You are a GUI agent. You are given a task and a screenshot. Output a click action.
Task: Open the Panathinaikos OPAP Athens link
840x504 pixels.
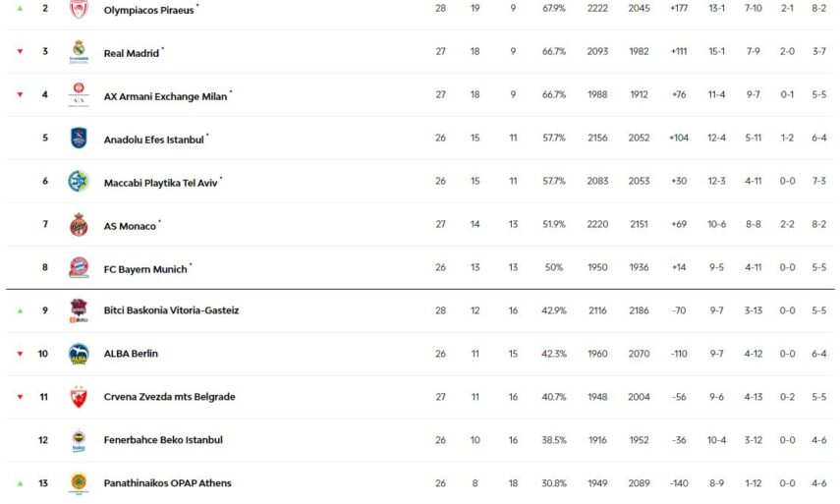pos(167,483)
